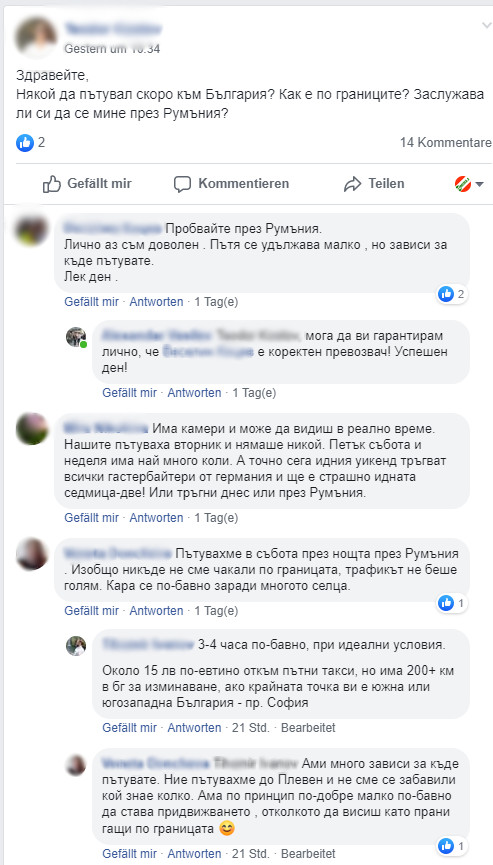This screenshot has width=493, height=865.
Task: Click the like badge on the Ами много зависи reply
Action: 452,846
